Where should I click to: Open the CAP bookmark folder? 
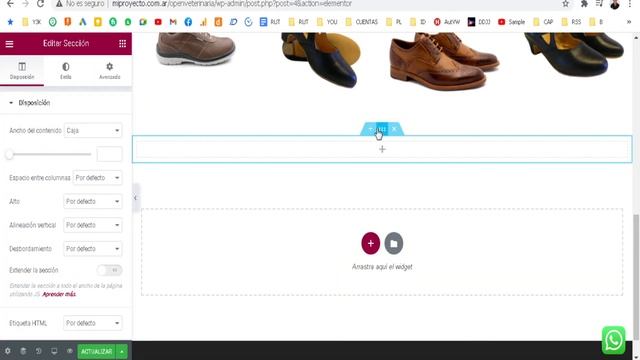[x=543, y=22]
